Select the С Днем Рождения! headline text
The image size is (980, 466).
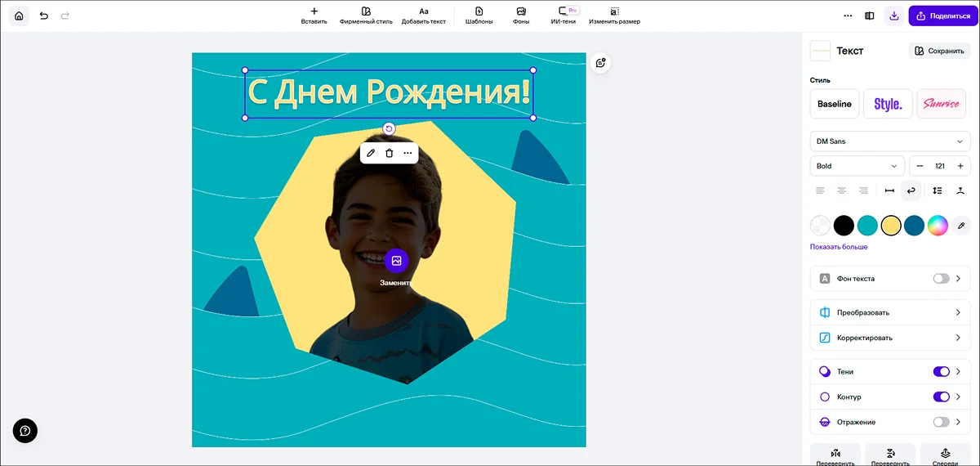[389, 92]
